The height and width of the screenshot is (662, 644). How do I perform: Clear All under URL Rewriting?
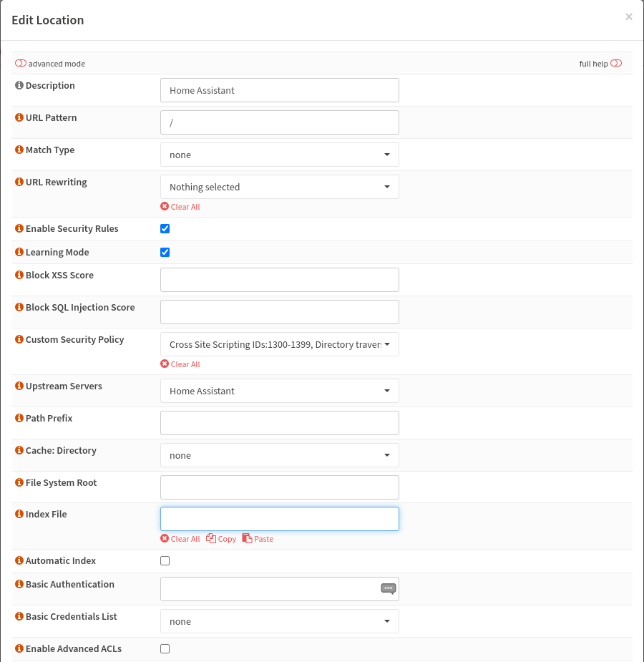pyautogui.click(x=180, y=207)
